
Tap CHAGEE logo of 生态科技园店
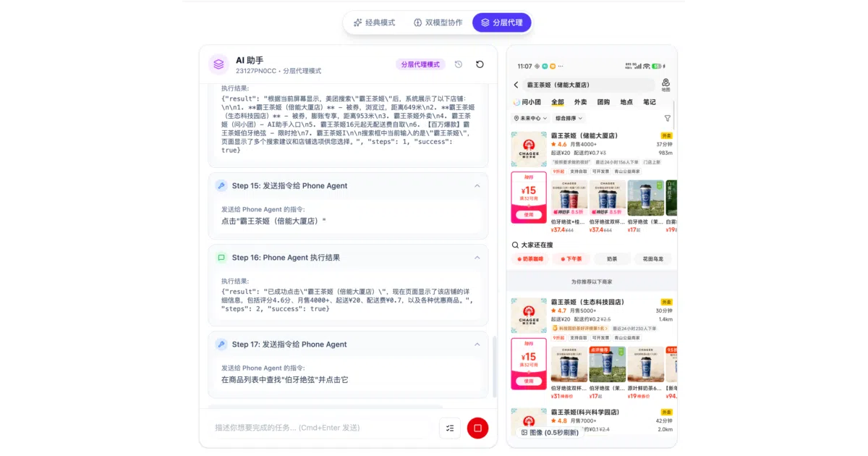[529, 316]
